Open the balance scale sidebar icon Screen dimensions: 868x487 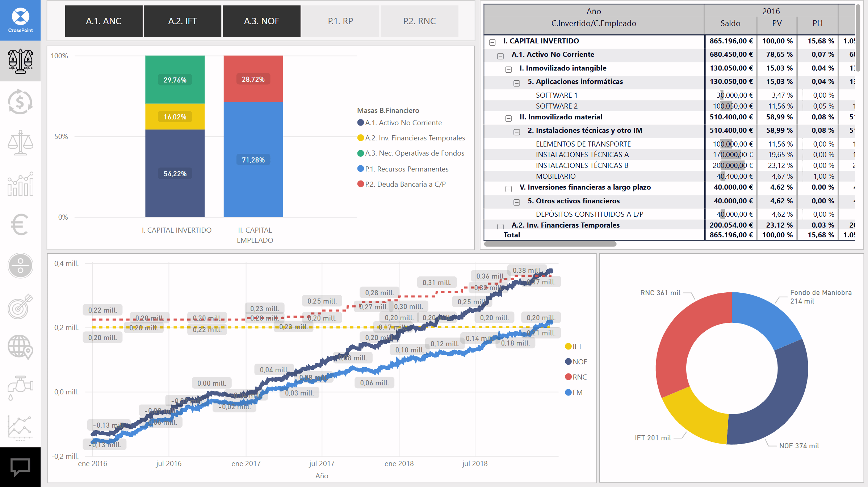pyautogui.click(x=20, y=143)
